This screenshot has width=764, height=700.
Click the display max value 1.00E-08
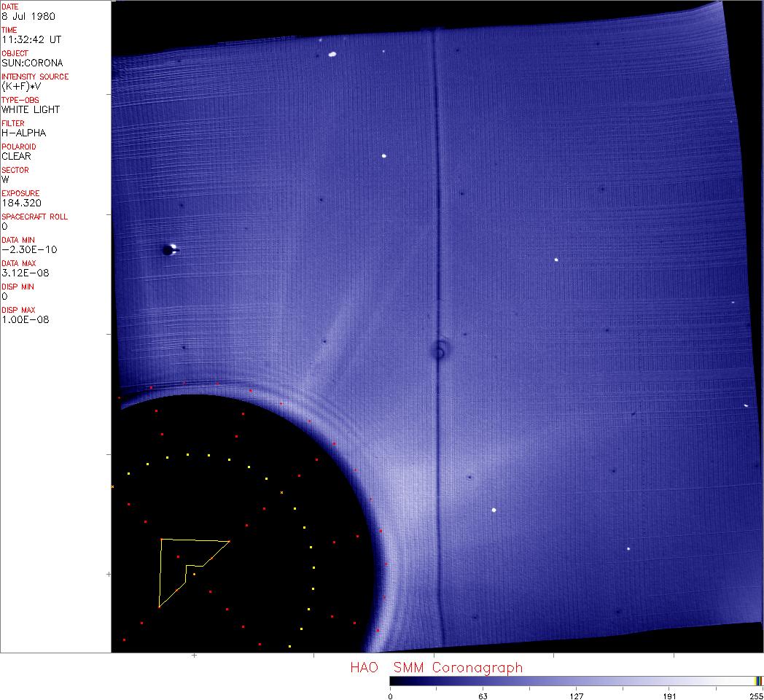(x=25, y=319)
